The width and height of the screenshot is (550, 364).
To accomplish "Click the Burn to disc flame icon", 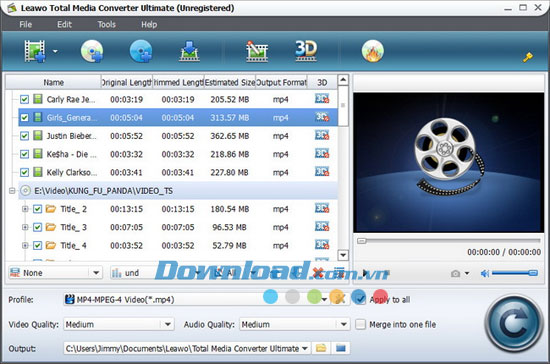I will click(373, 51).
